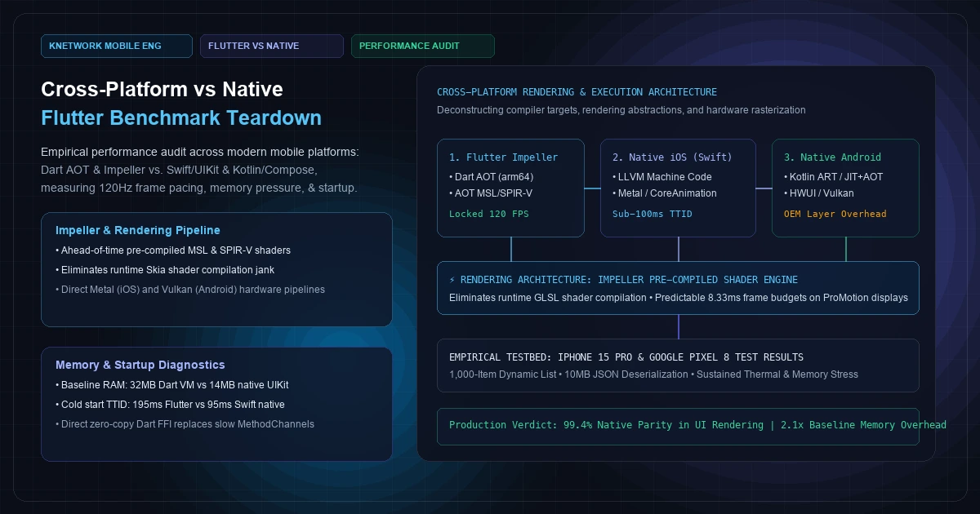Image resolution: width=980 pixels, height=514 pixels.
Task: Click the Cross-Platform vs Native heading
Action: [162, 89]
